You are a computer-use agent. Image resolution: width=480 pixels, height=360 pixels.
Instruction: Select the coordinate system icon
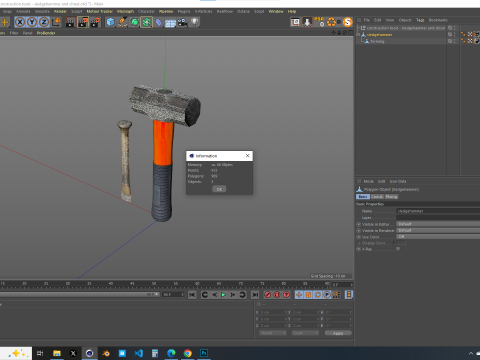(56, 22)
